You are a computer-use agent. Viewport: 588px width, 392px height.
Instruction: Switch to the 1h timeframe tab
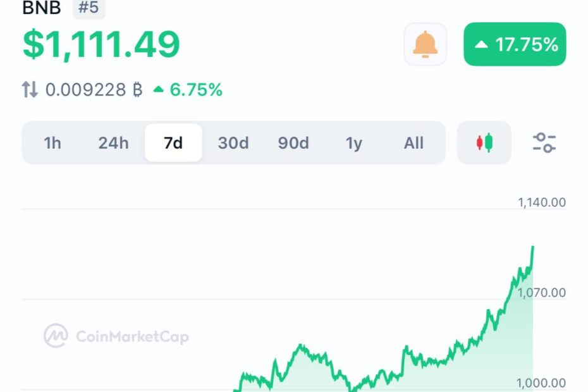pos(53,144)
